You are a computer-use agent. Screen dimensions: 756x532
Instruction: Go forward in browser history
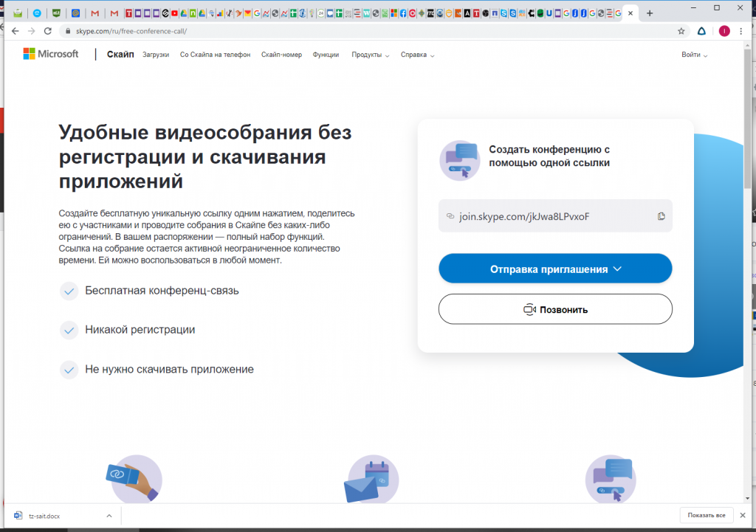(x=31, y=31)
